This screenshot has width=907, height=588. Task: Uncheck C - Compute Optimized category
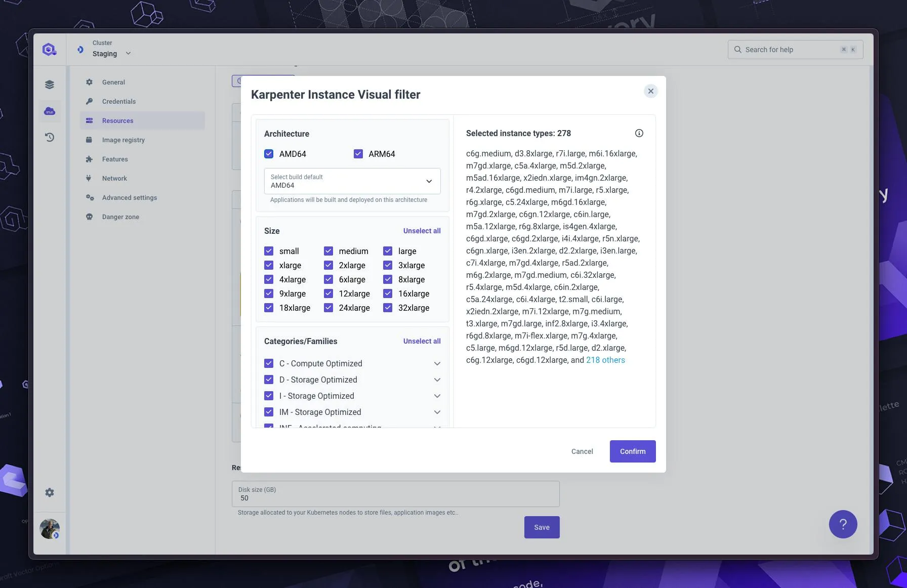coord(269,363)
